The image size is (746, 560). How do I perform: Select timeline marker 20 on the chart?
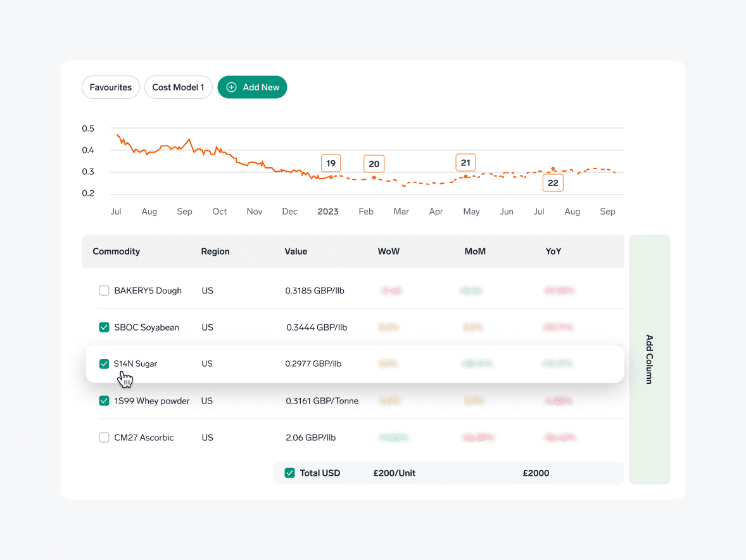[x=374, y=163]
